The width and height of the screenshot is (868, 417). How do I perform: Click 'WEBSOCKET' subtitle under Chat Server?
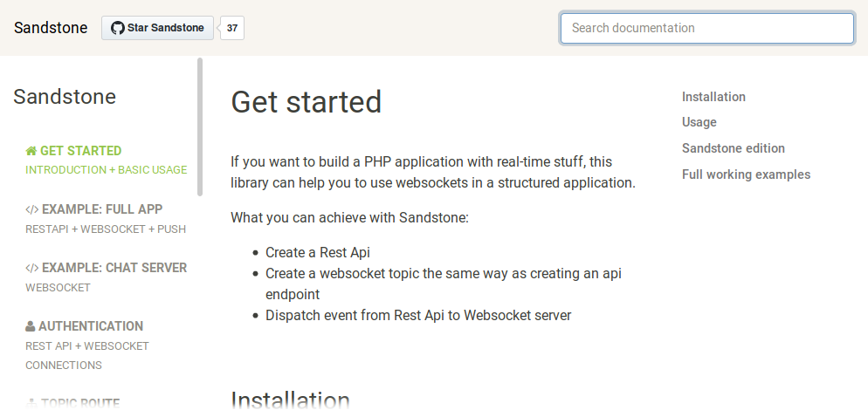58,288
